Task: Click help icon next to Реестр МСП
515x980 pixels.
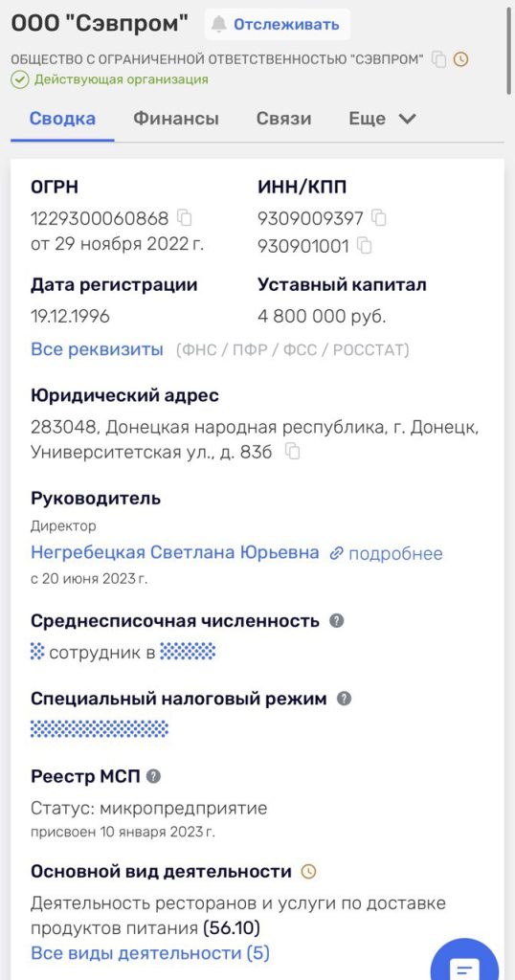Action: 154,776
